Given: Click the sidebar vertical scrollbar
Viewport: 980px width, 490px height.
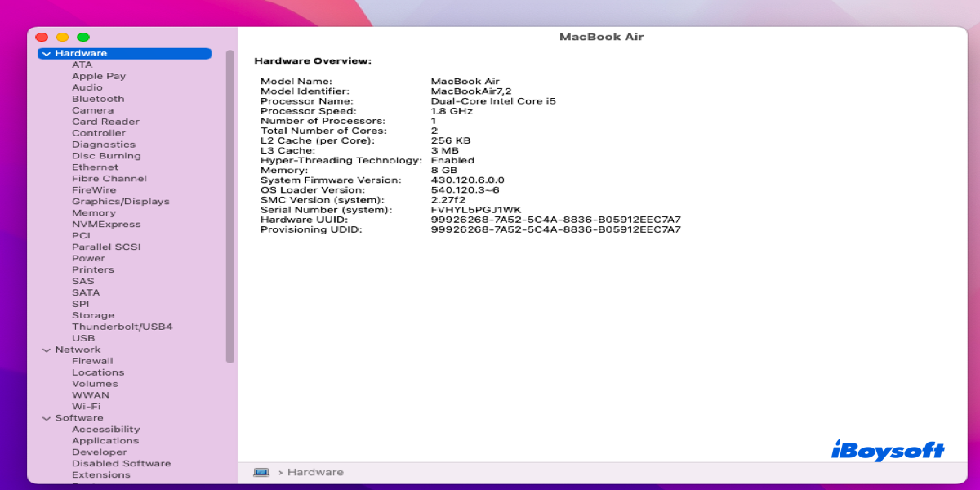Looking at the screenshot, I should [230, 204].
